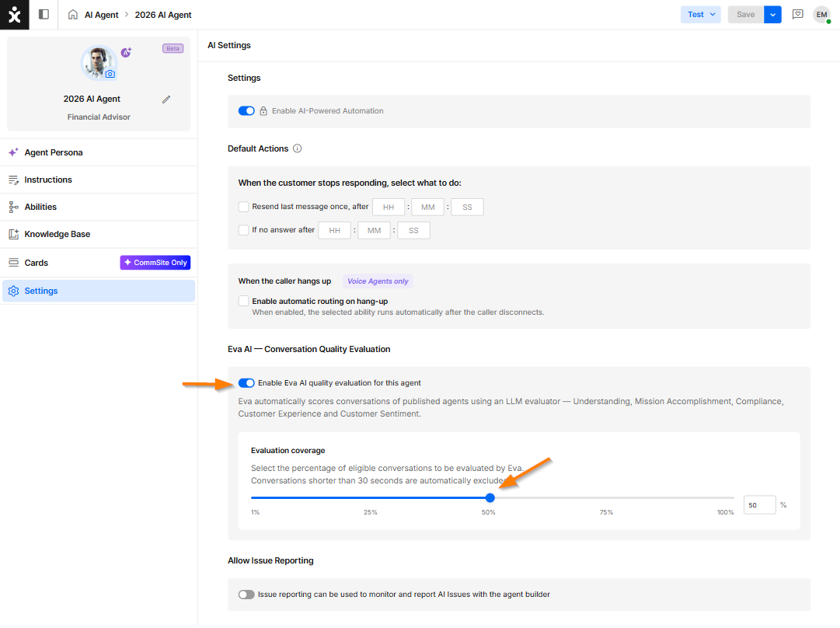Change agent photo via camera icon

pos(110,74)
